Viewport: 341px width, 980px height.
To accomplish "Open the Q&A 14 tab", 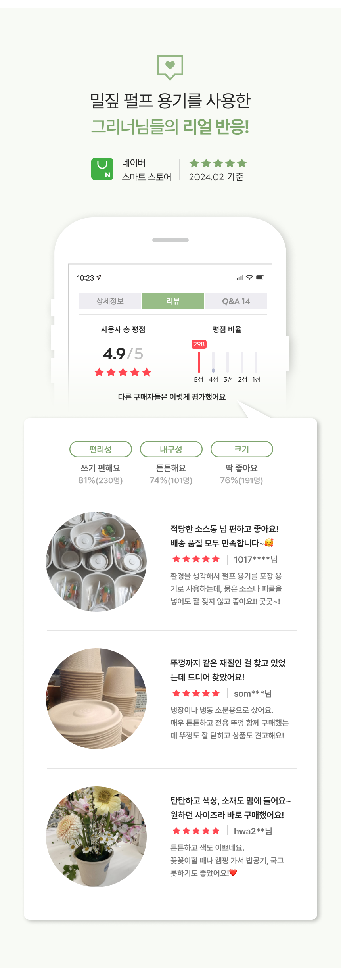I will tap(236, 301).
